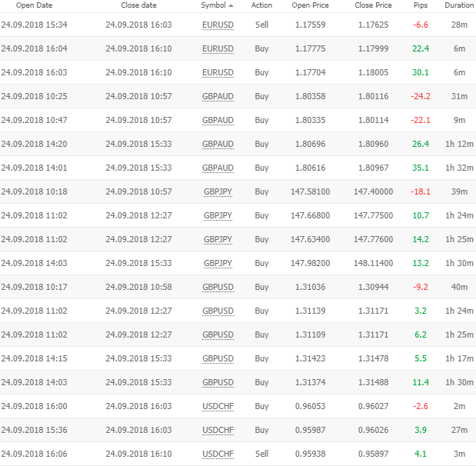Open EURUSD link with 30.1 pips
The height and width of the screenshot is (466, 476).
[218, 72]
